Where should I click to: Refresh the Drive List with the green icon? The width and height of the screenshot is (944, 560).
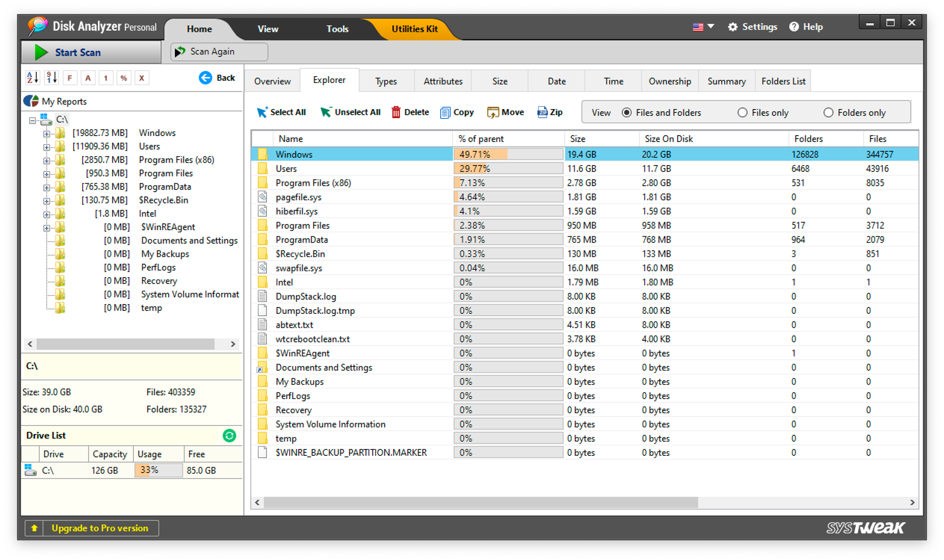pos(229,436)
